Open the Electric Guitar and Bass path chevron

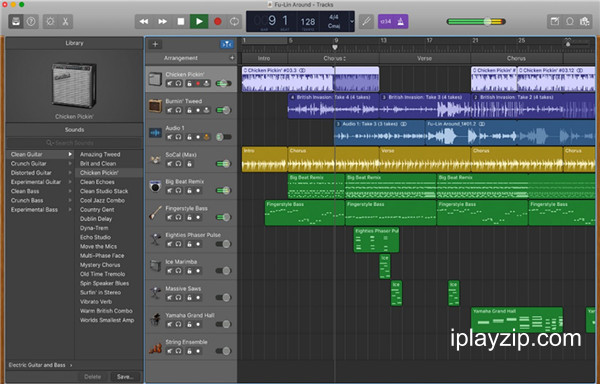(71, 365)
